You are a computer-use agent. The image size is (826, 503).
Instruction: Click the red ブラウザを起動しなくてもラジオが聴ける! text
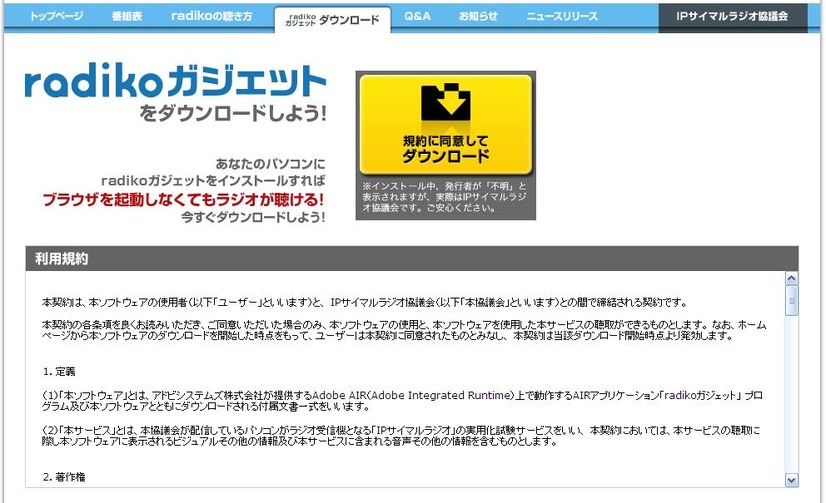[183, 200]
